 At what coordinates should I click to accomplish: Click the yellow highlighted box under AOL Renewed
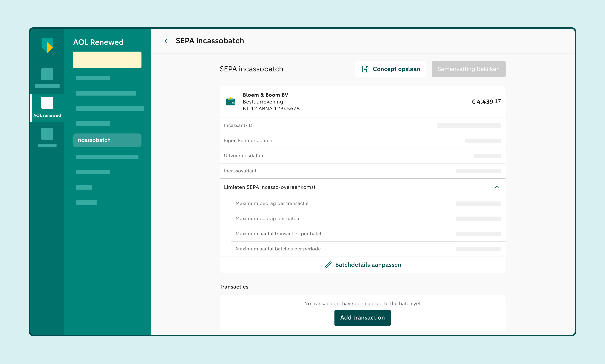point(107,60)
